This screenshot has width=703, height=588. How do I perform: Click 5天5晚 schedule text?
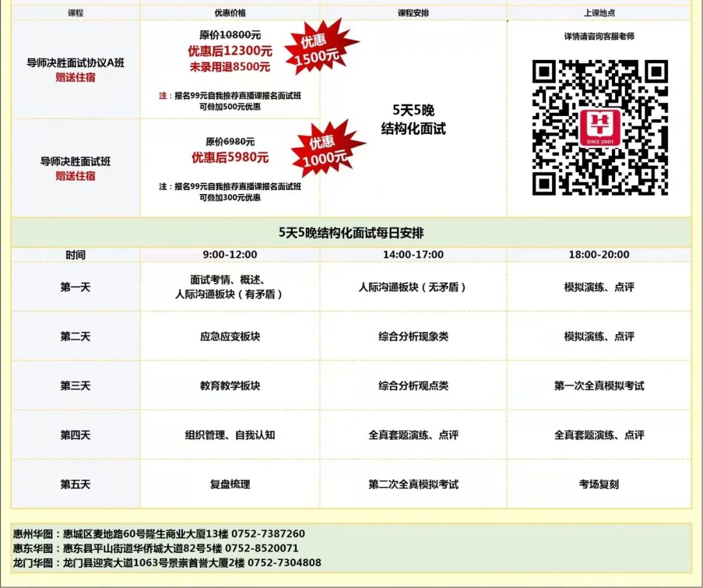413,110
